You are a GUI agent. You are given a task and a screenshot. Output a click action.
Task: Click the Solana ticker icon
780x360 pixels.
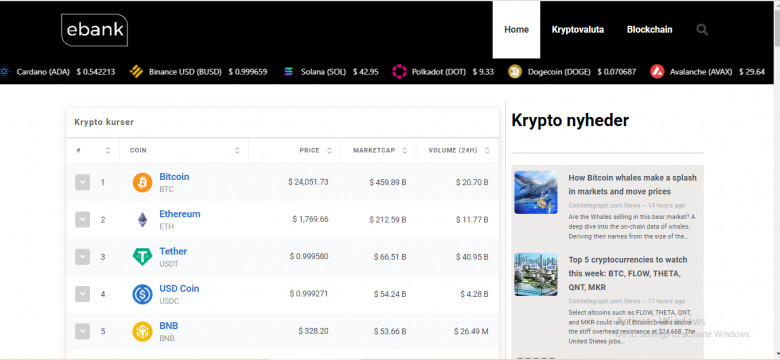[289, 72]
